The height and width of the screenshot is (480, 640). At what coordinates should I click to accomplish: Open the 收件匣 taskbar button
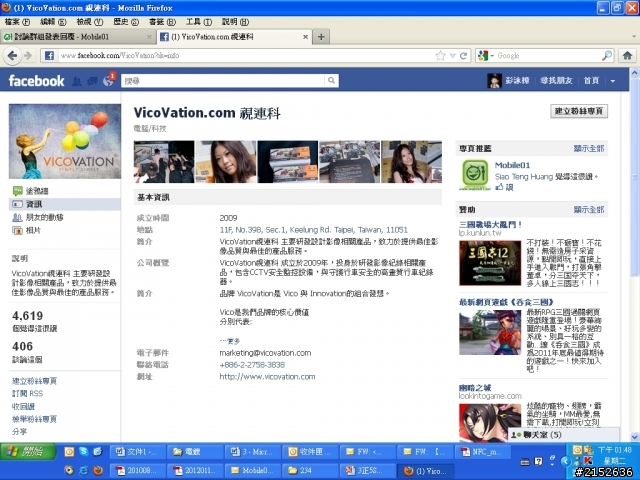tap(310, 452)
